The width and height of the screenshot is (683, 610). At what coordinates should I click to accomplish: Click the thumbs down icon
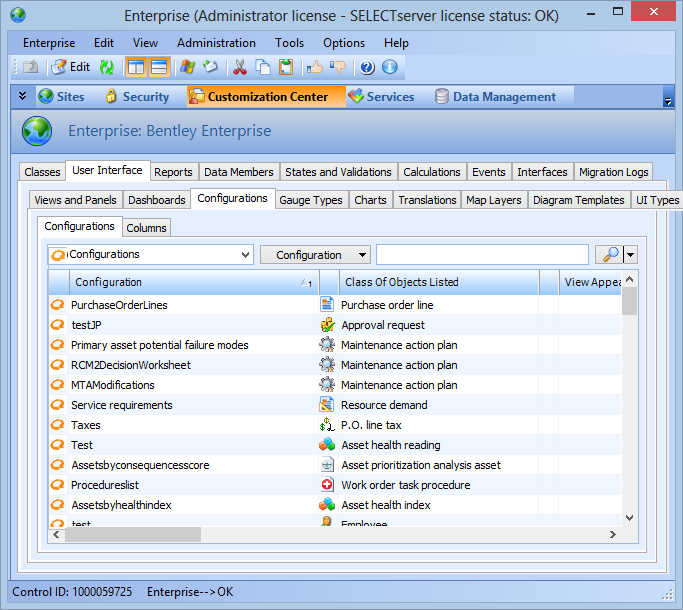(x=338, y=67)
